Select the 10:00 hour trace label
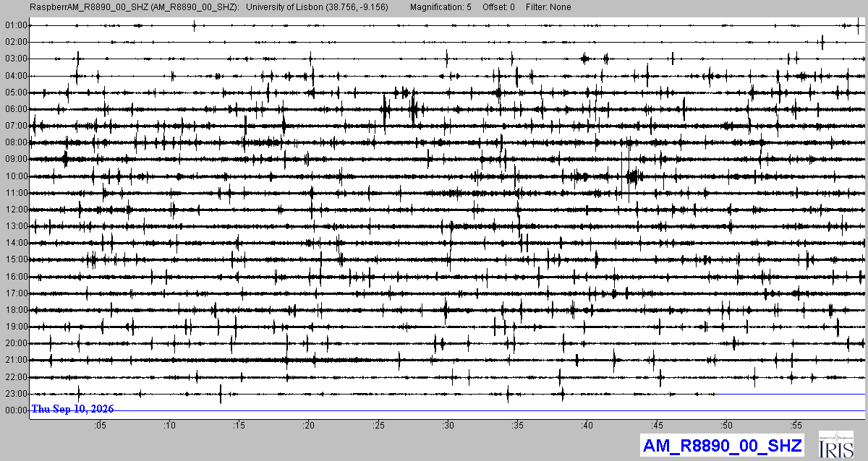Screen dimensions: 868x461 pos(15,176)
